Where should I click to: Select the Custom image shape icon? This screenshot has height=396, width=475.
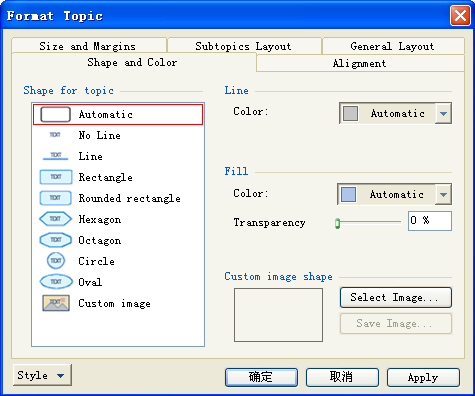(x=56, y=303)
